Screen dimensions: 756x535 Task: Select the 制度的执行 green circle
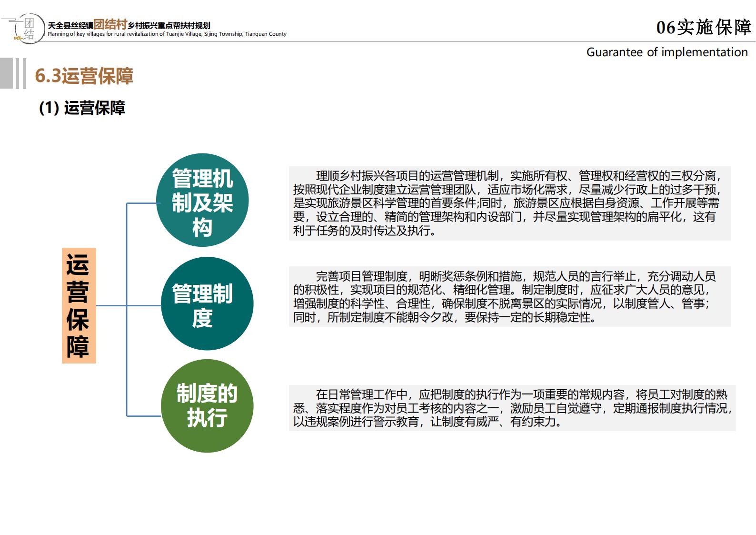click(x=207, y=406)
